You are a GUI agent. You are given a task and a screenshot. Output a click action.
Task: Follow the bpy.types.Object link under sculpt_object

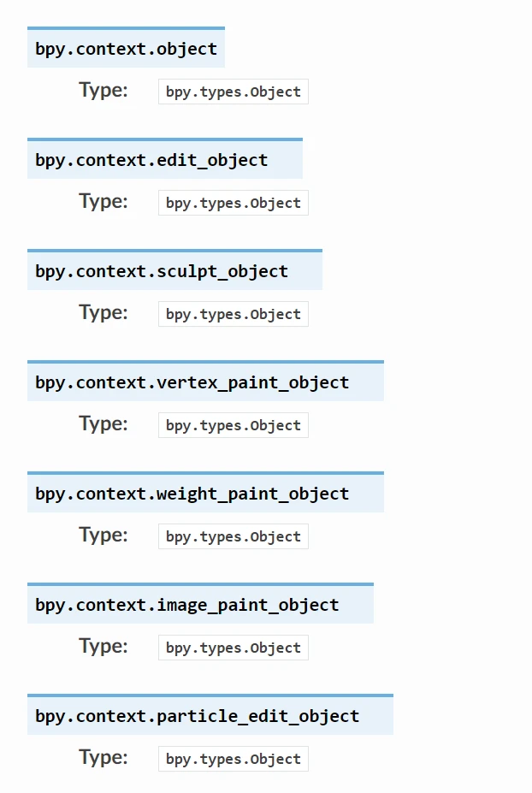[233, 315]
